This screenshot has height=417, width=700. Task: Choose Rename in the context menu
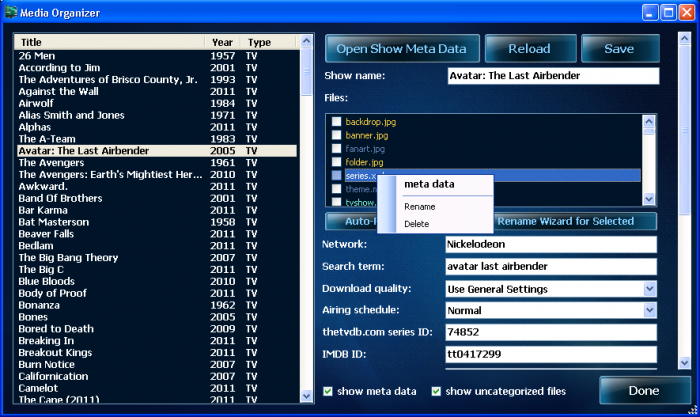[x=420, y=207]
